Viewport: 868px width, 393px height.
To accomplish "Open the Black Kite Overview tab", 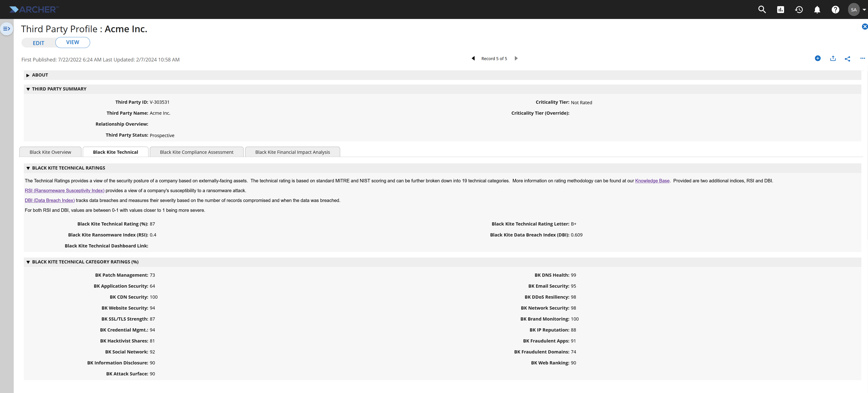I will point(50,152).
